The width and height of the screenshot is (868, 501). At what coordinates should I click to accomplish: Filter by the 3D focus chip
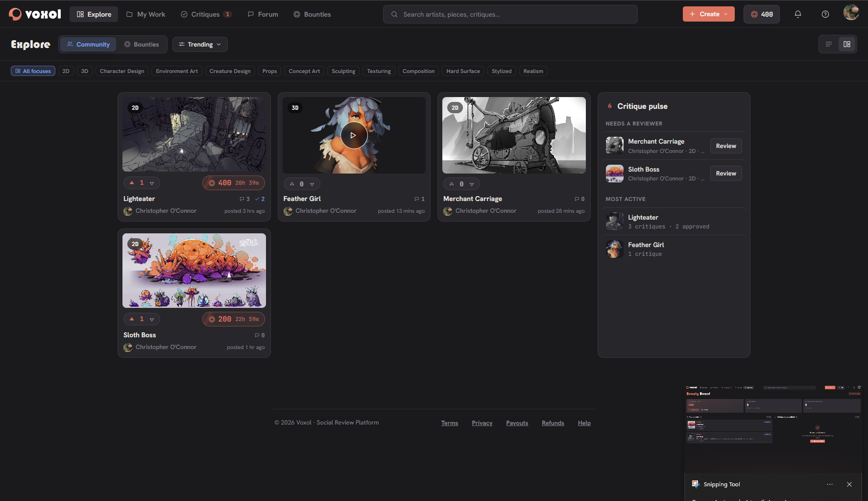point(85,71)
